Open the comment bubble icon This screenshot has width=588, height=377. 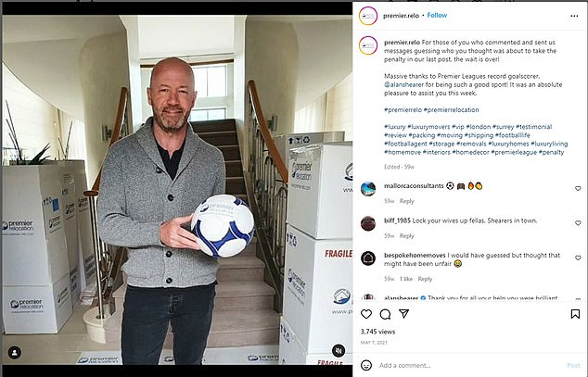(x=385, y=314)
